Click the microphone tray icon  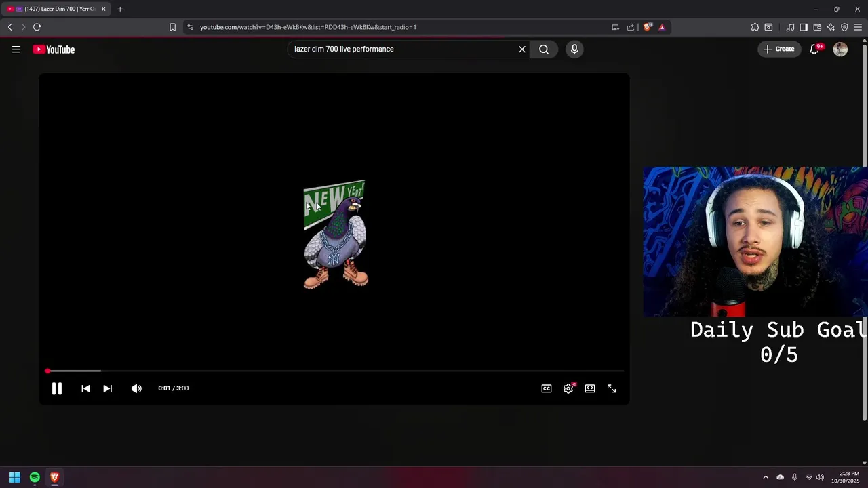point(794,477)
